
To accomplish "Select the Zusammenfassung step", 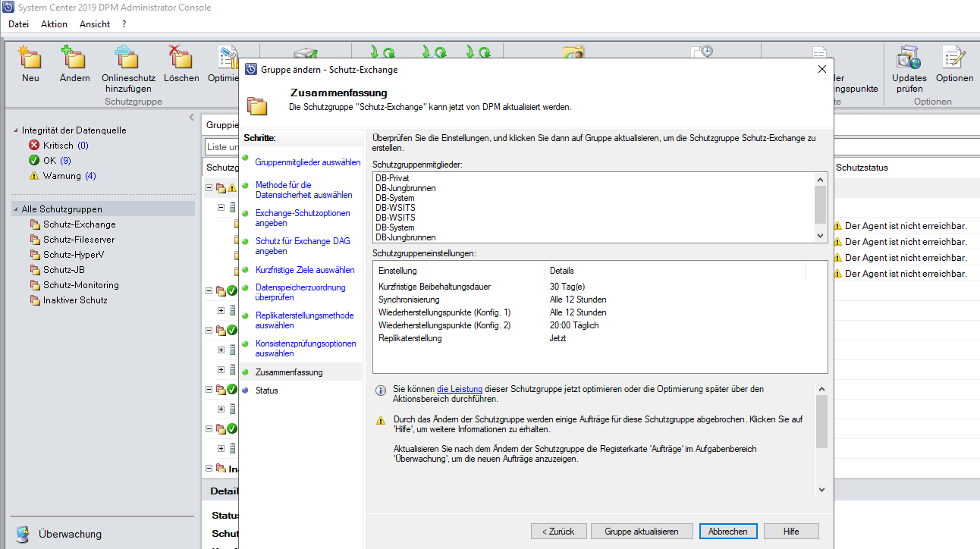I will click(289, 372).
